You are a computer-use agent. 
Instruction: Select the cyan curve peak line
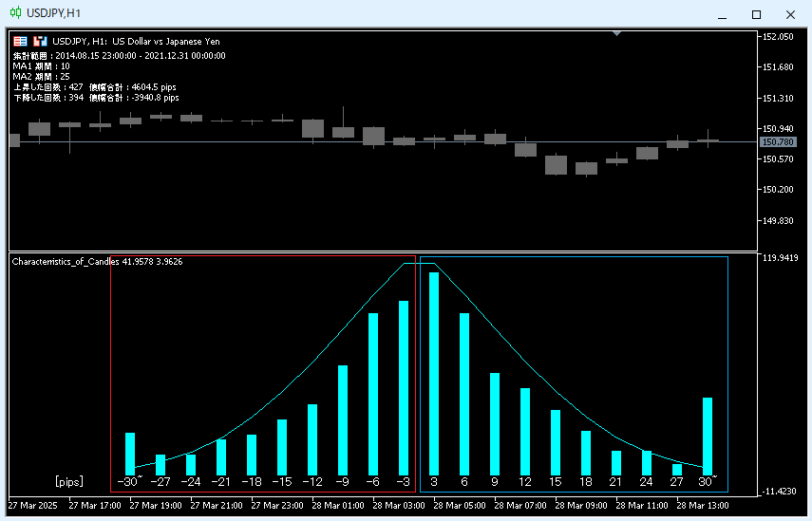coord(419,264)
